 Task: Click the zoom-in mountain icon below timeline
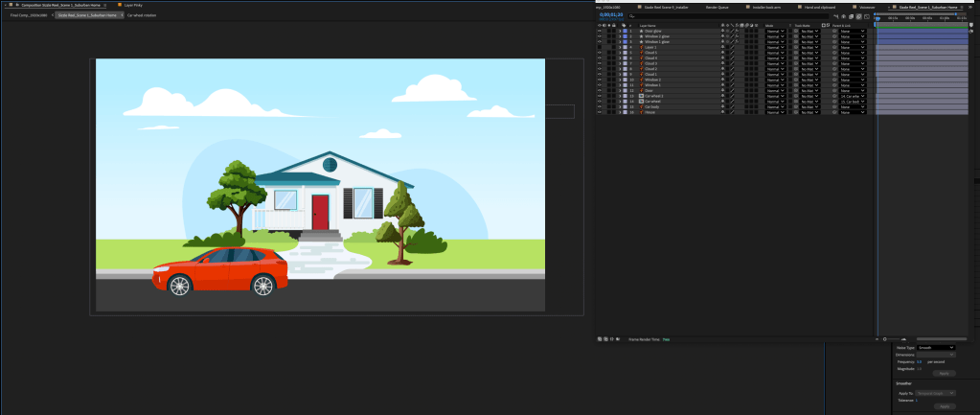904,338
